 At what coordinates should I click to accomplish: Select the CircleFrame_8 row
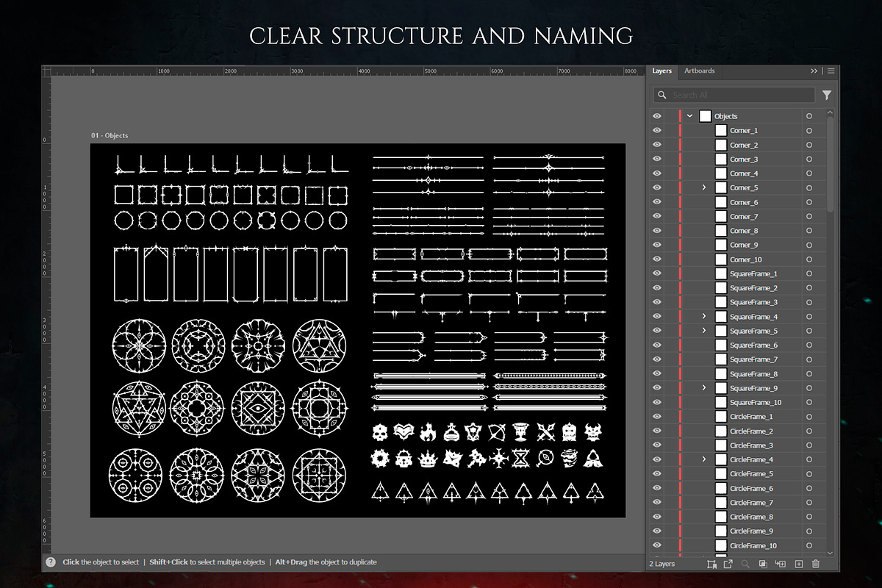pos(737,517)
